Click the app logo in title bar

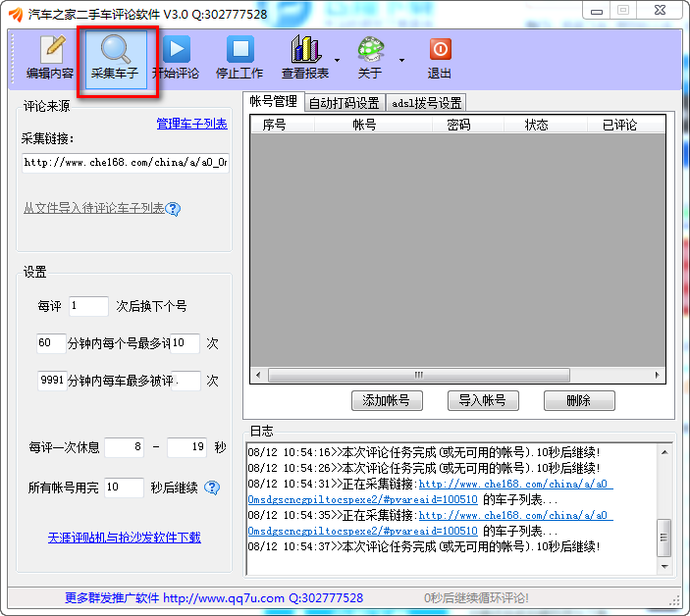pos(16,14)
